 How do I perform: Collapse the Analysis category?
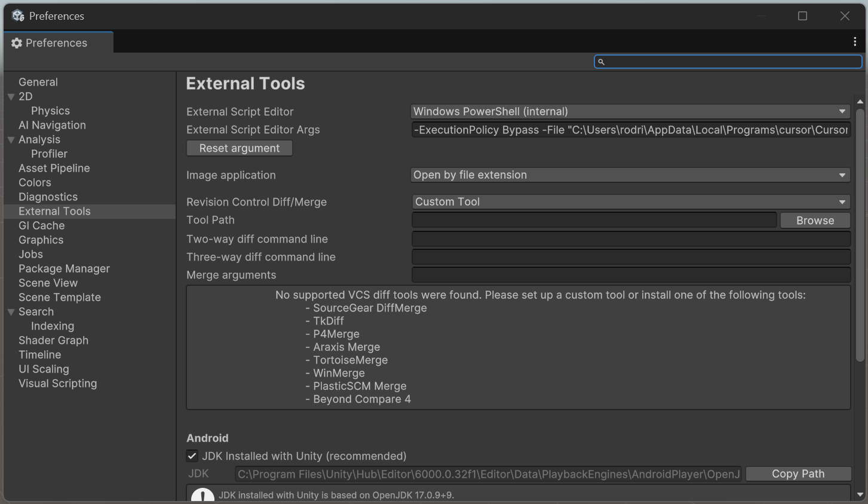[13, 139]
